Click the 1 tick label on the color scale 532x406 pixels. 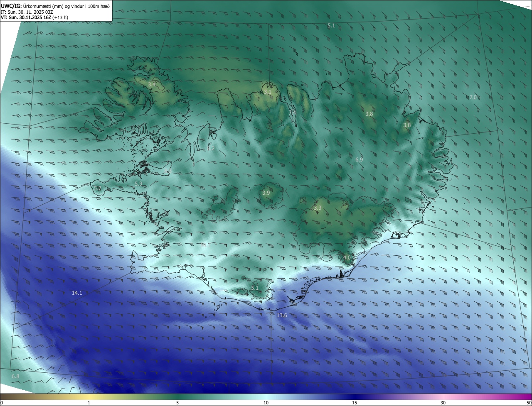tap(89, 403)
